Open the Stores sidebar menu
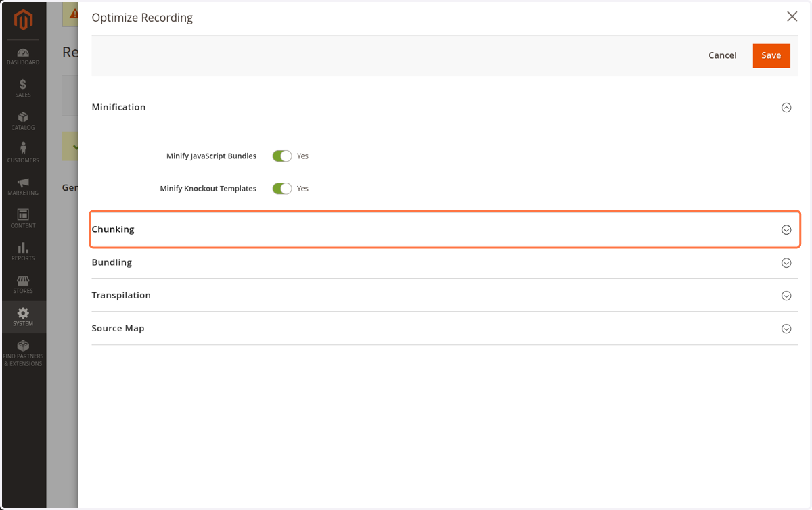The height and width of the screenshot is (510, 812). click(23, 284)
